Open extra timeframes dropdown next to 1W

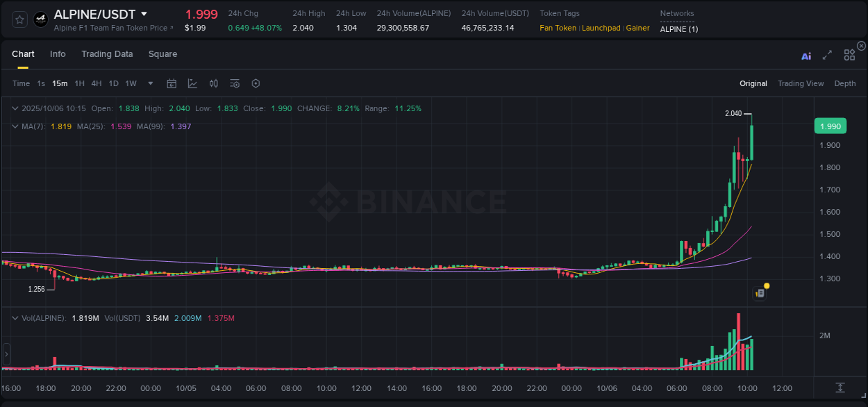click(x=150, y=83)
